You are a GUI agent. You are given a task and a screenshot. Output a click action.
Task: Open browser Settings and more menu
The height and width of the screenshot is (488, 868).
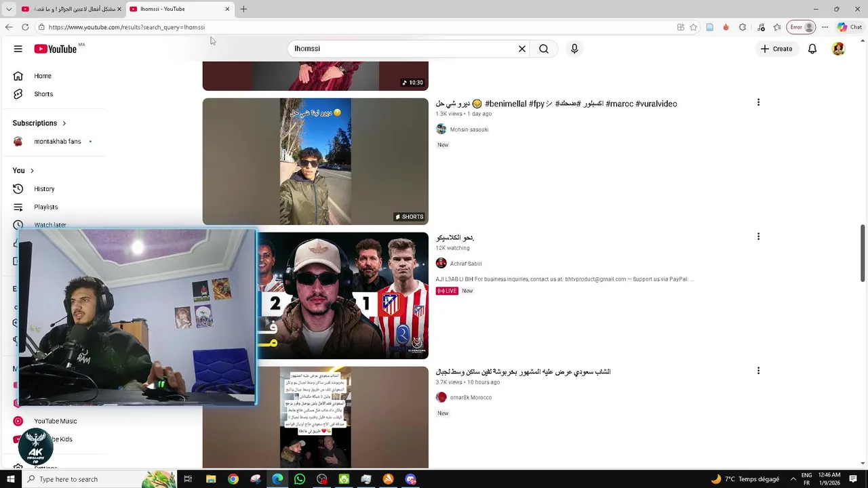pyautogui.click(x=825, y=27)
